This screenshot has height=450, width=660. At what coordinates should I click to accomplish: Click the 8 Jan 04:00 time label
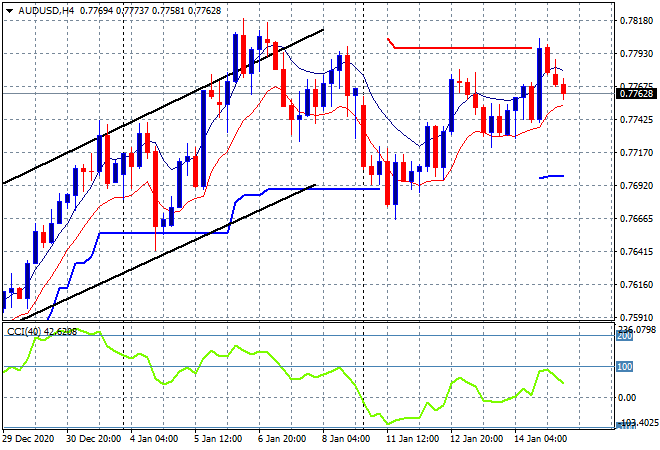[346, 439]
